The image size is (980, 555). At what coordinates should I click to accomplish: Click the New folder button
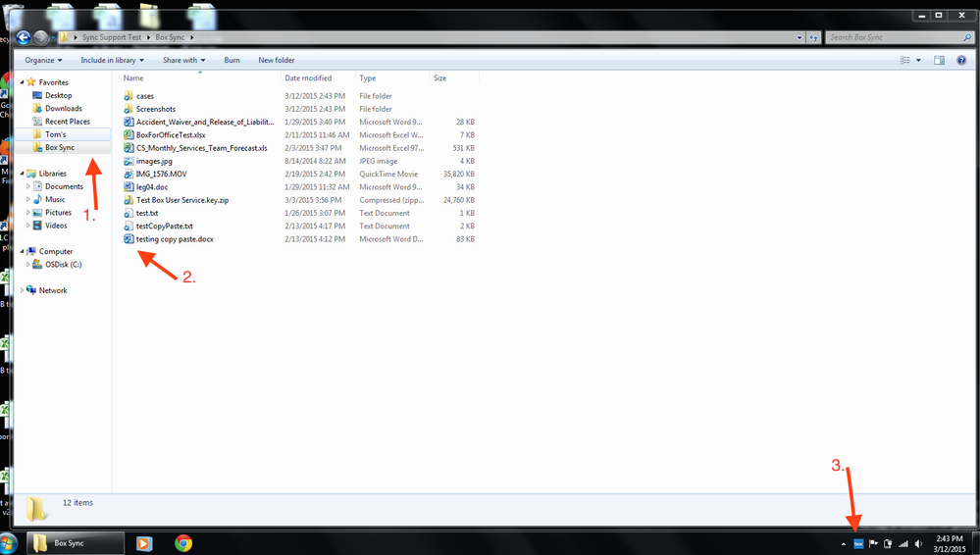pos(276,60)
